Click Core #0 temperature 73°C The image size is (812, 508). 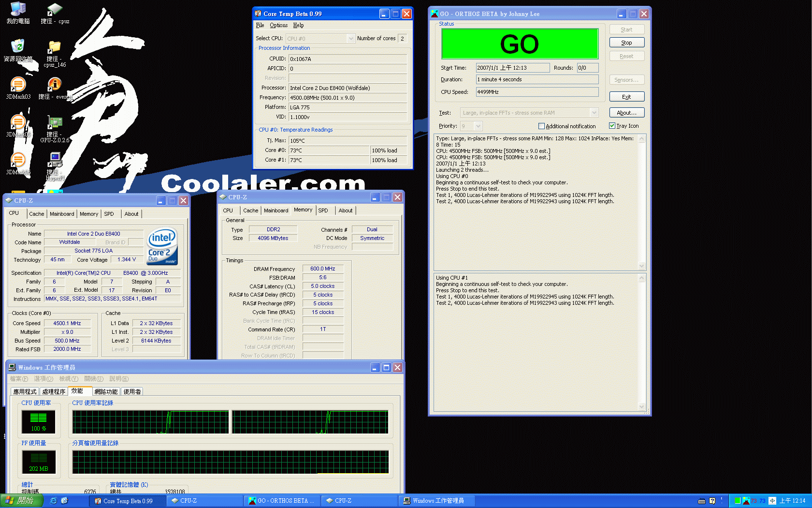pos(329,150)
